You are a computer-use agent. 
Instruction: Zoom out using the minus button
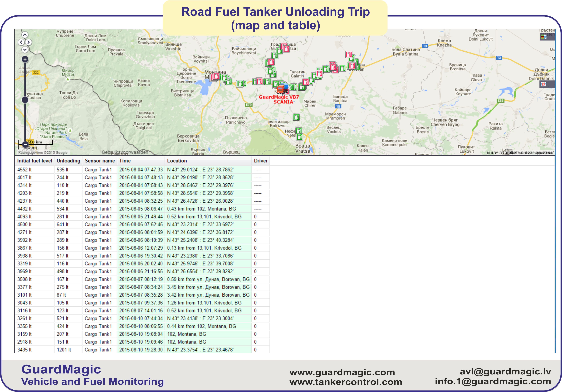coord(25,144)
